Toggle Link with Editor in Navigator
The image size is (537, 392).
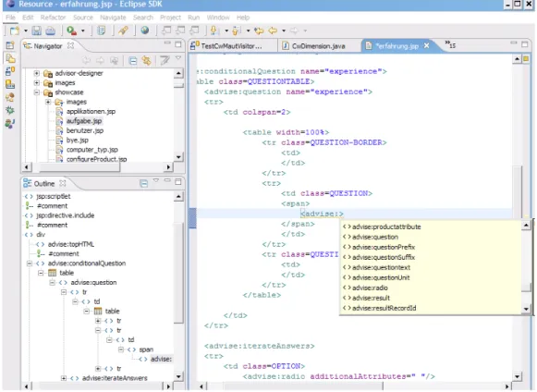pos(147,61)
